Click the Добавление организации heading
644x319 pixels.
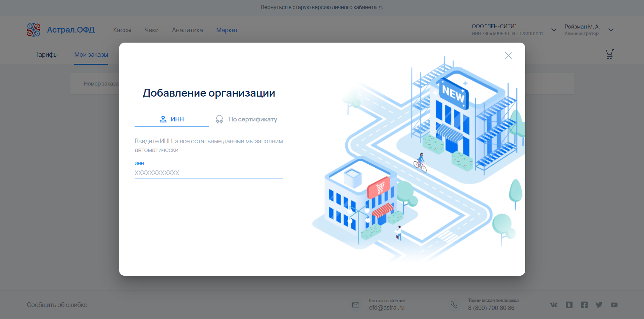(x=209, y=93)
